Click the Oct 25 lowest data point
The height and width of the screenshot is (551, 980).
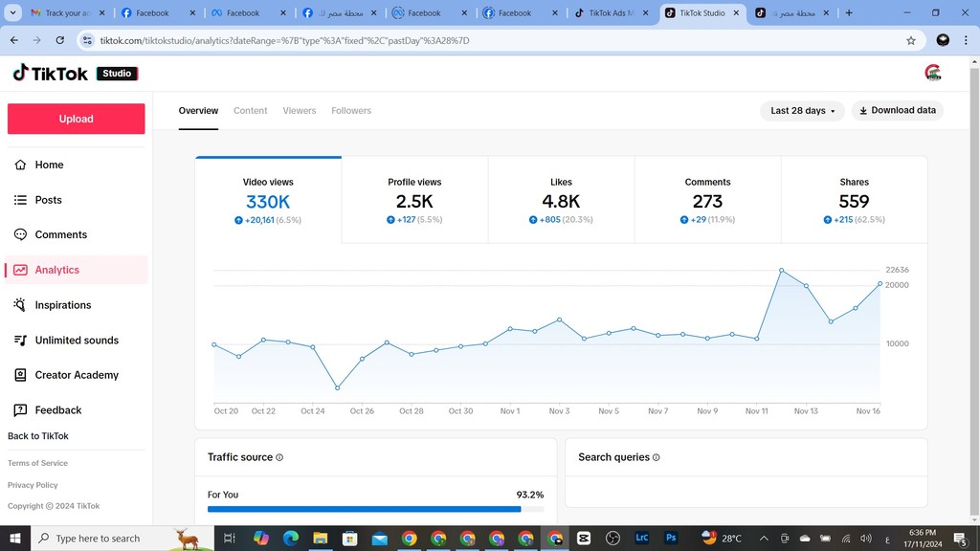[338, 388]
